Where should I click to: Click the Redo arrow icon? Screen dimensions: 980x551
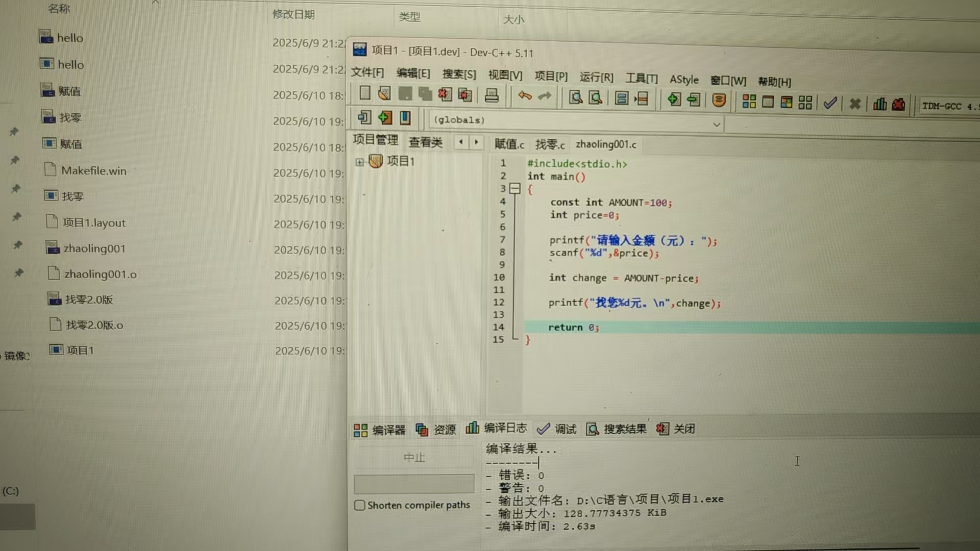[545, 96]
